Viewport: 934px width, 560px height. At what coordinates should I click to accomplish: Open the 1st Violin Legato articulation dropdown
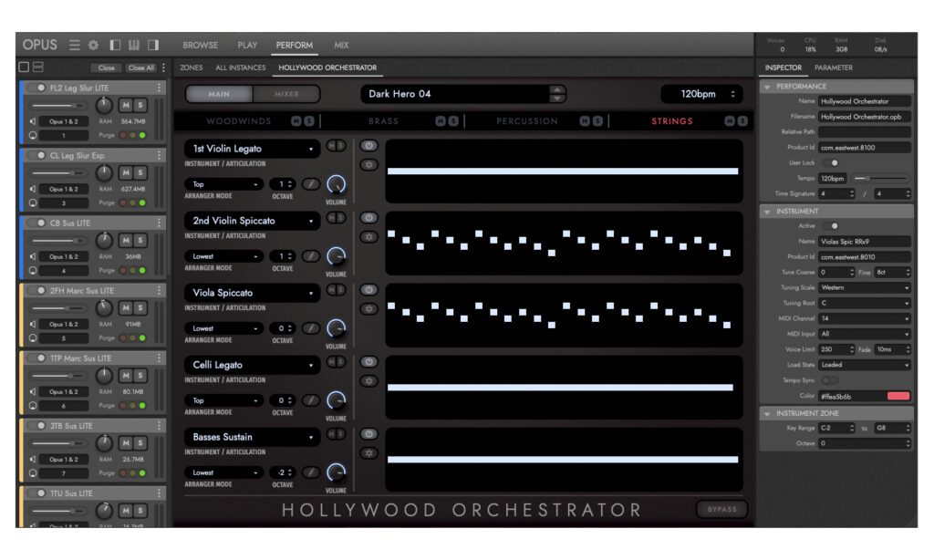click(x=253, y=149)
